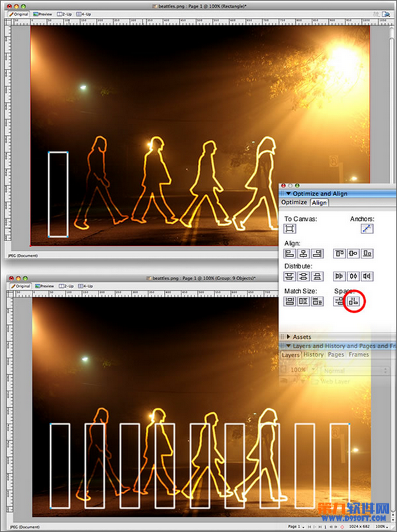
Task: Align selected objects to left edge
Action: (290, 253)
